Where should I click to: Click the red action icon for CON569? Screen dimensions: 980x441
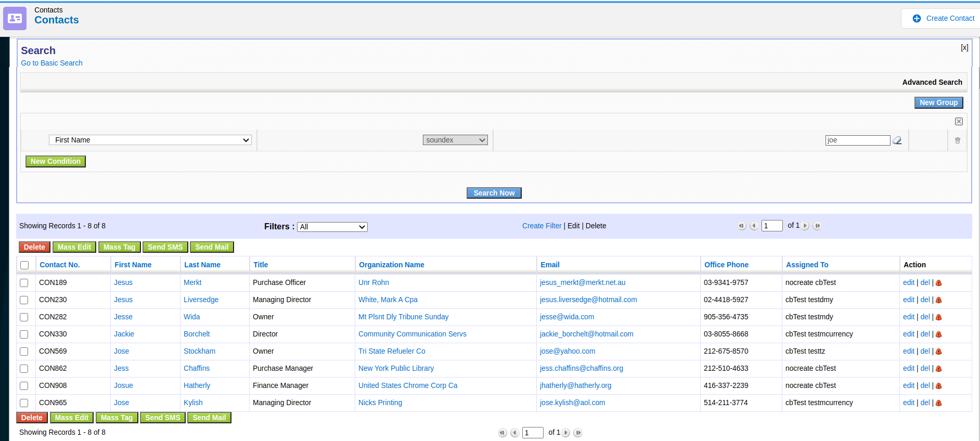939,352
